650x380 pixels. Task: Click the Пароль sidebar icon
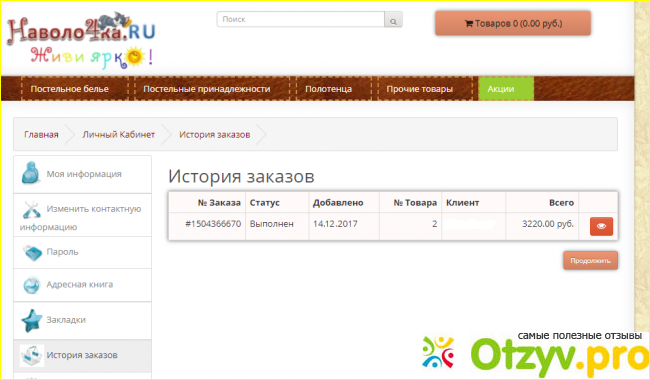point(33,252)
